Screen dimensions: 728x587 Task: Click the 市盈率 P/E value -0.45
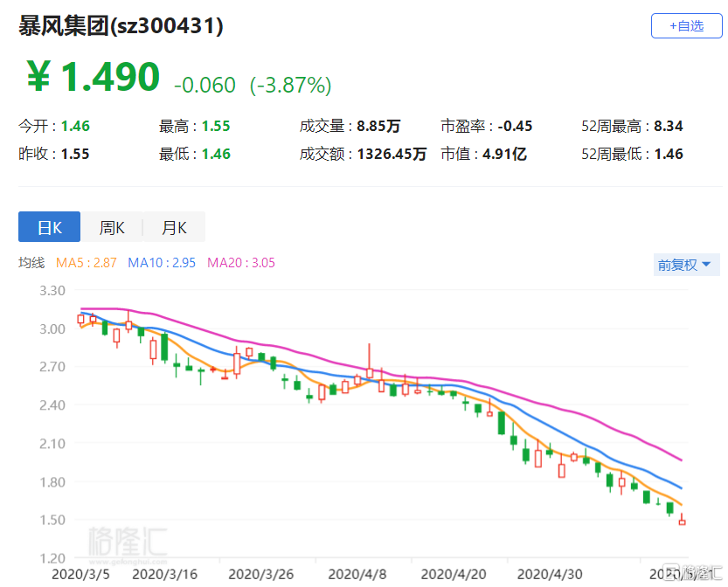coord(515,126)
